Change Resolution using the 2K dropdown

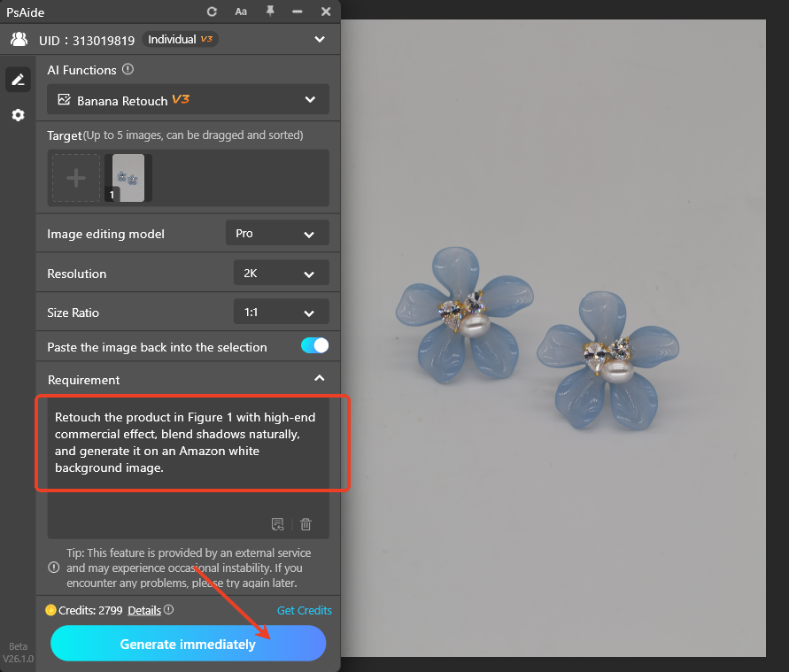pos(281,273)
